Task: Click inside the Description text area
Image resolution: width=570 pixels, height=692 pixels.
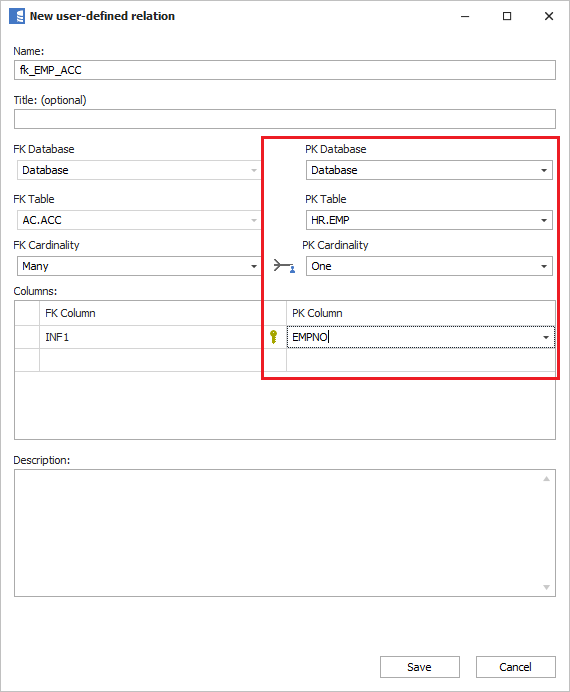Action: [x=278, y=533]
